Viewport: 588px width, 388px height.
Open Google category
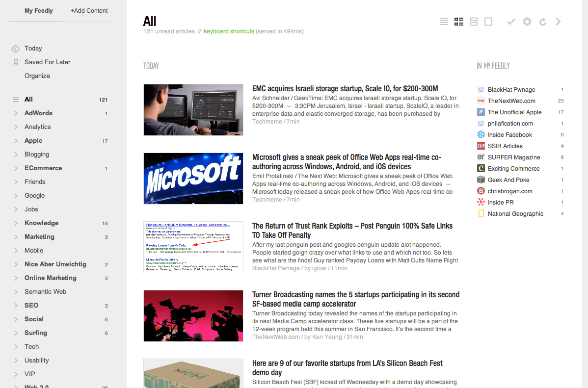(x=34, y=196)
